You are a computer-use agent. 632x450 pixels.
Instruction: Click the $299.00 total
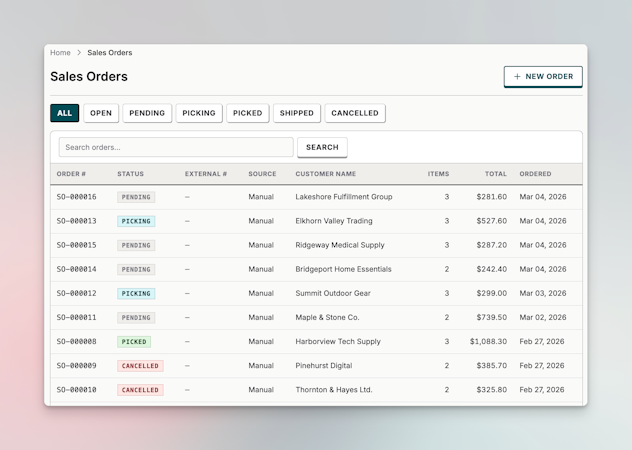coord(491,293)
